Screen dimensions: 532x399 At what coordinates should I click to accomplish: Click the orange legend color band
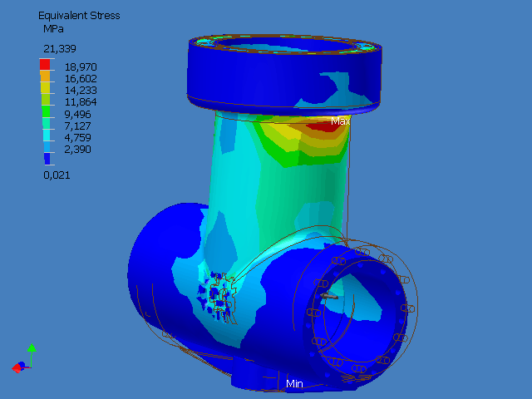click(45, 76)
